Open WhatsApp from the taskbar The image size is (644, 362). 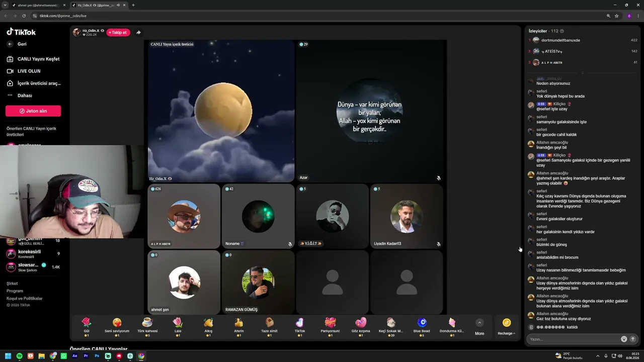[x=64, y=356]
